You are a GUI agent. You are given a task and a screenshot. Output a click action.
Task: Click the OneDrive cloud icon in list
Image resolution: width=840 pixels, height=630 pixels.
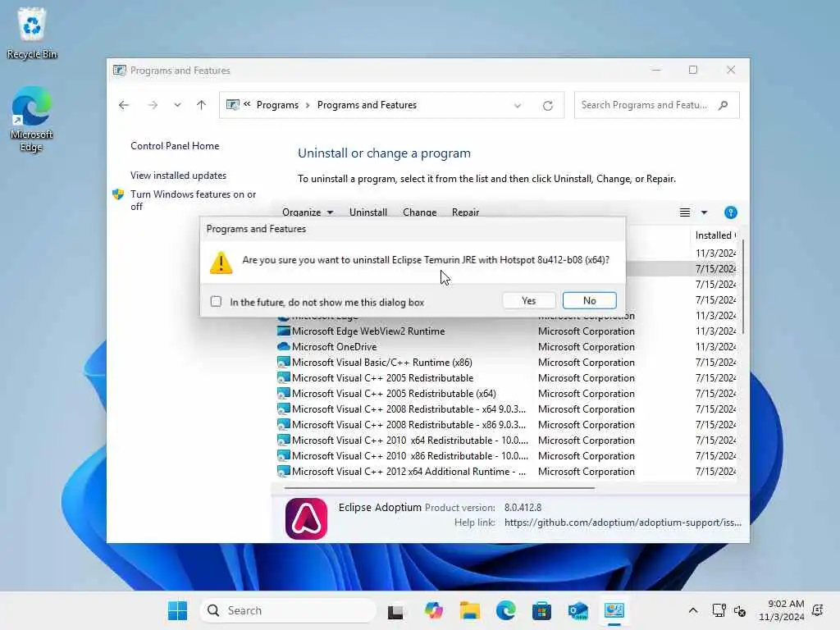click(x=283, y=347)
